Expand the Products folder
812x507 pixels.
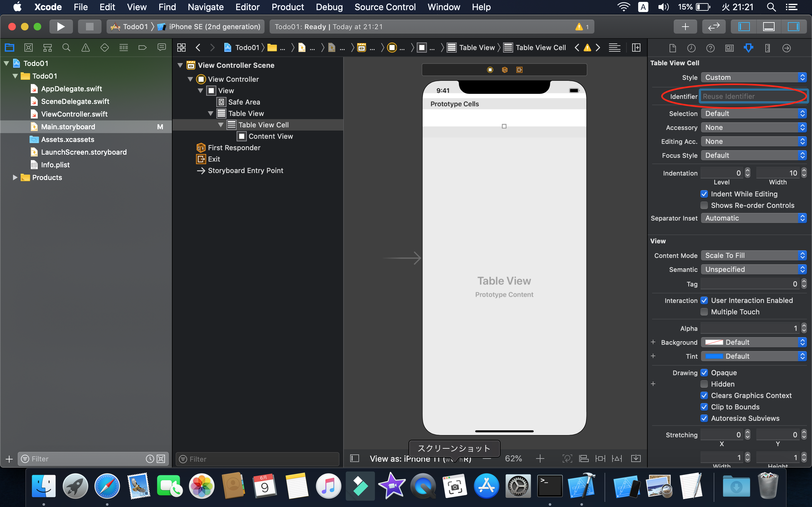click(x=15, y=177)
